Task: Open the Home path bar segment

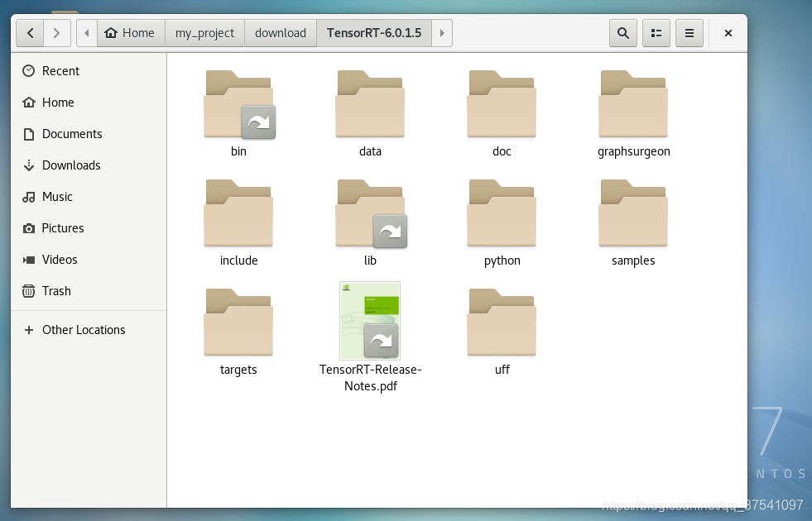Action: point(131,33)
